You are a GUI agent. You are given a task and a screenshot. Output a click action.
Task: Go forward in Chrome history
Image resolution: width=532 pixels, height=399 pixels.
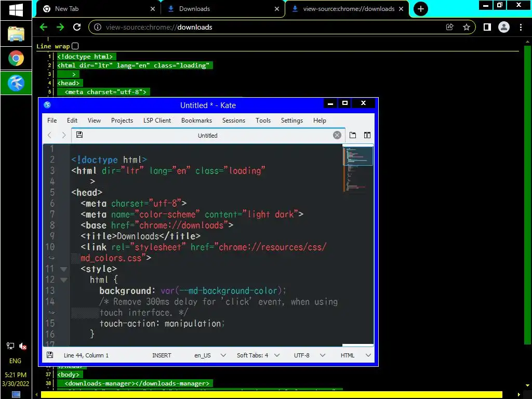click(x=60, y=27)
